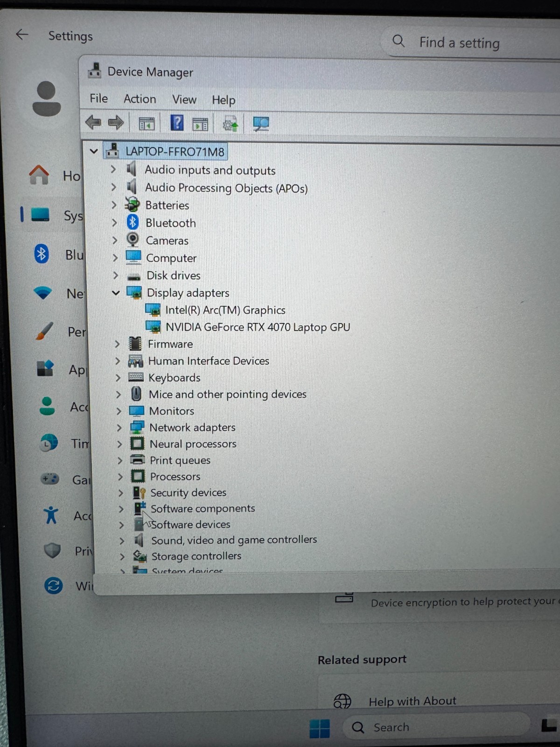Click the Windows Update sidebar icon in Settings
Viewport: 560px width, 747px height.
click(53, 585)
